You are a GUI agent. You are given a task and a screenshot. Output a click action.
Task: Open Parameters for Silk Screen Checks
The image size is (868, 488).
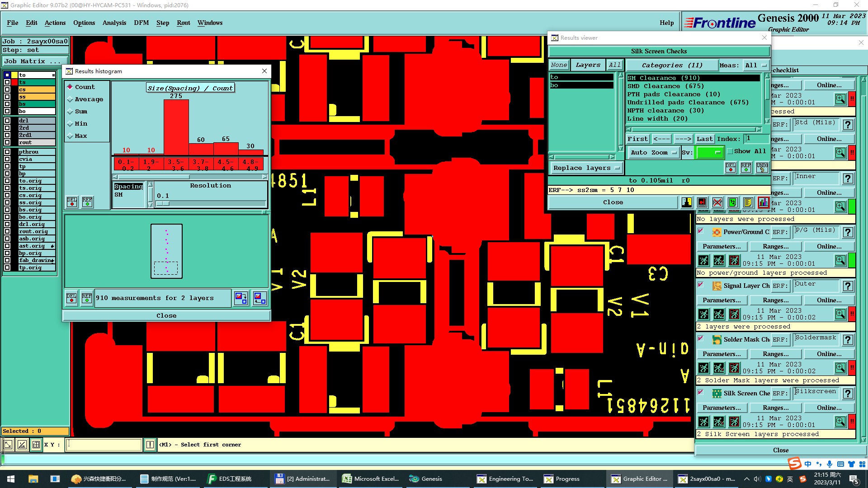[722, 408]
